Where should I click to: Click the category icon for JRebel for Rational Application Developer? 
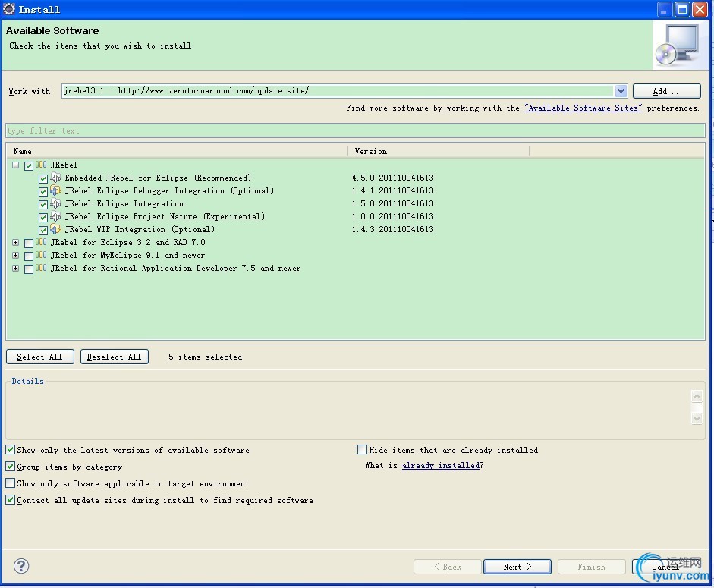click(41, 269)
